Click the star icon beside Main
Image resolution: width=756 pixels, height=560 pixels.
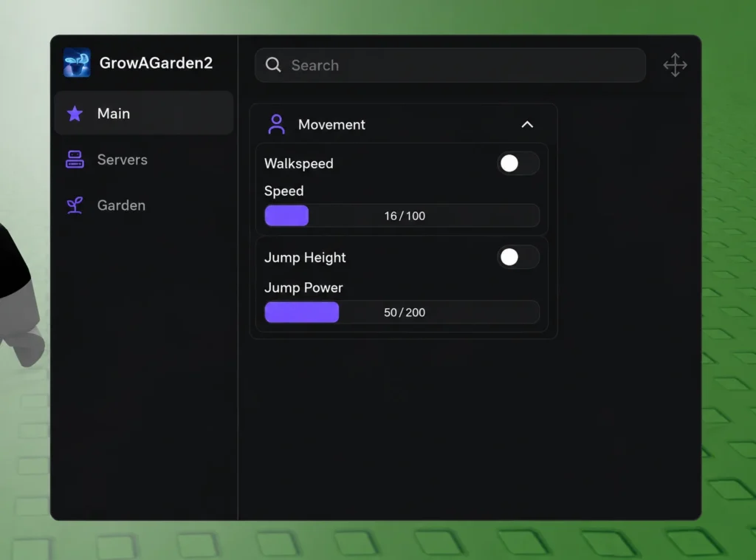pos(75,114)
